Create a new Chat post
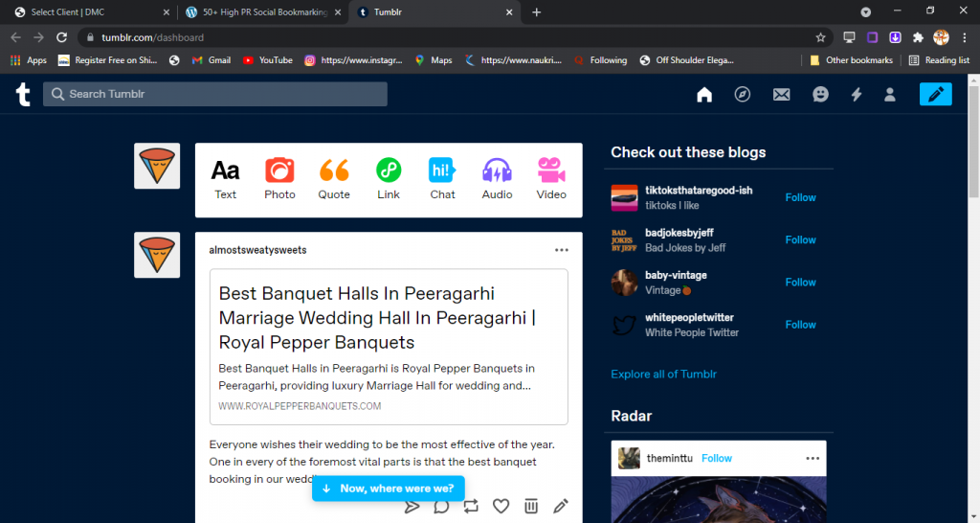The height and width of the screenshot is (523, 980). coord(442,179)
